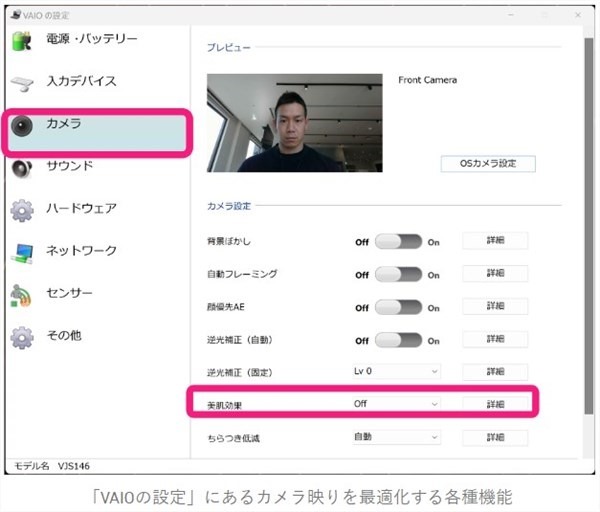600x512 pixels.
Task: Select the カメラ section
Action: pos(97,132)
